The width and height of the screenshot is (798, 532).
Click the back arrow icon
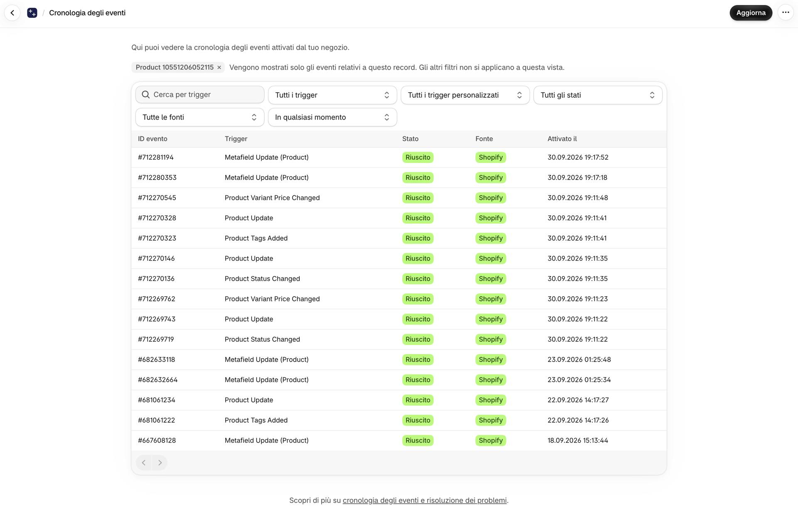coord(12,13)
